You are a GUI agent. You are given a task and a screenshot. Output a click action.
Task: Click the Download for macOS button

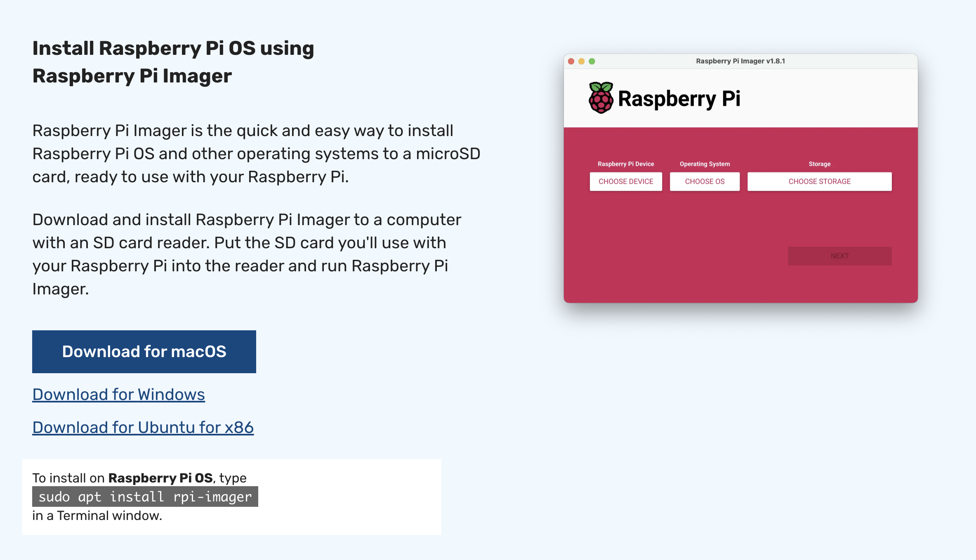coord(144,351)
